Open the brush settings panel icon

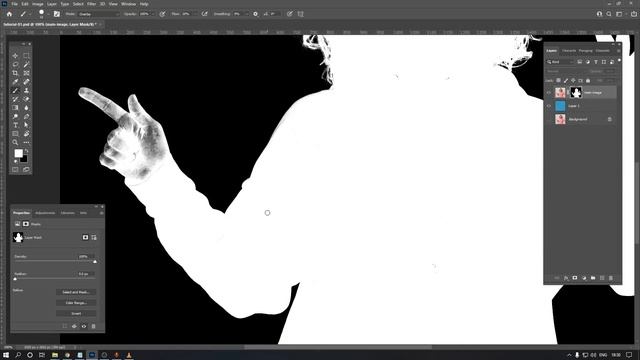coord(57,14)
